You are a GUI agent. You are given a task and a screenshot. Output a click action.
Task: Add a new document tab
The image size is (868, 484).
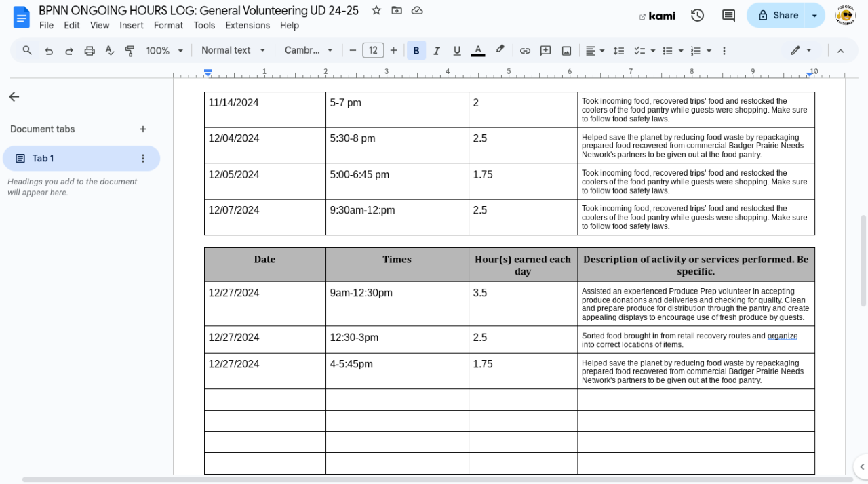point(143,129)
